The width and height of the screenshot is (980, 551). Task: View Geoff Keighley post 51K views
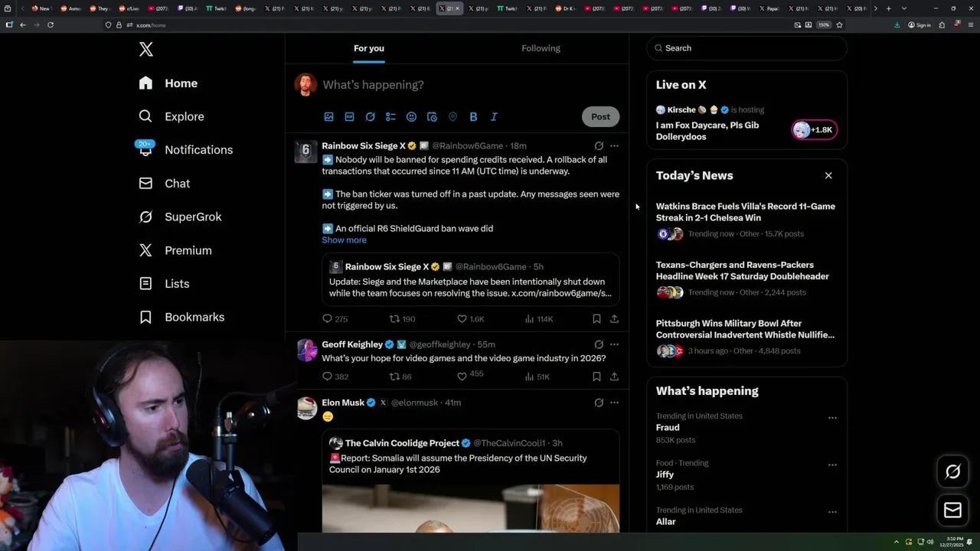[537, 377]
